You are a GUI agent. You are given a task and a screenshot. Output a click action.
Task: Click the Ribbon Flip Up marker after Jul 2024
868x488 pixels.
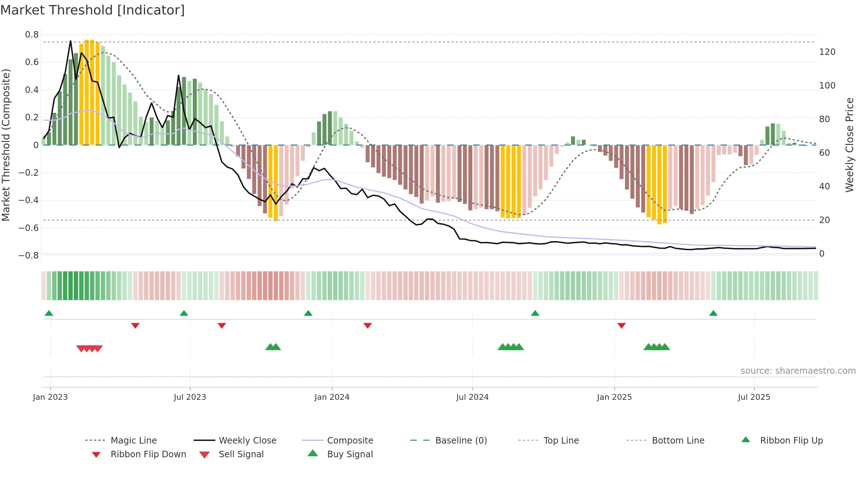coord(535,313)
